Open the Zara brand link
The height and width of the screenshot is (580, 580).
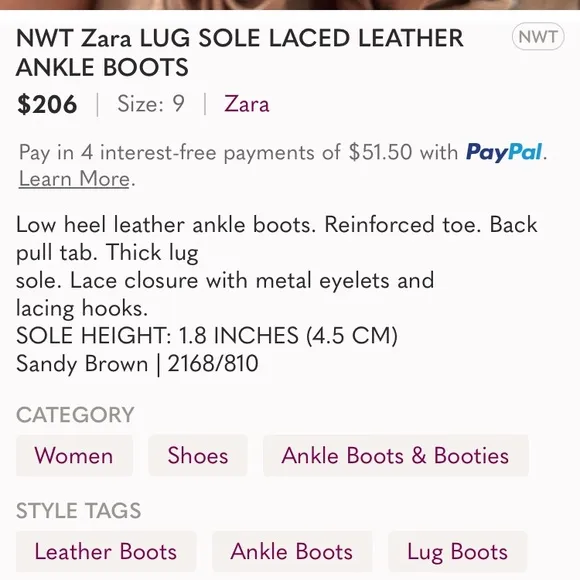click(246, 104)
